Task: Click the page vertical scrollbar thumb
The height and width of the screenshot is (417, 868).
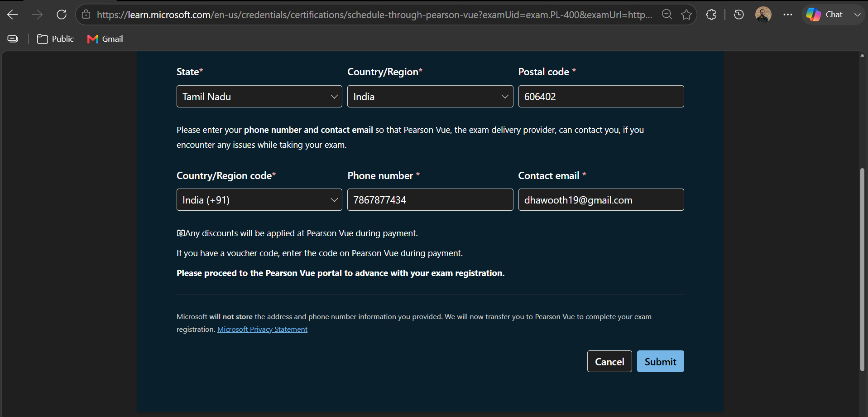Action: coord(862,270)
